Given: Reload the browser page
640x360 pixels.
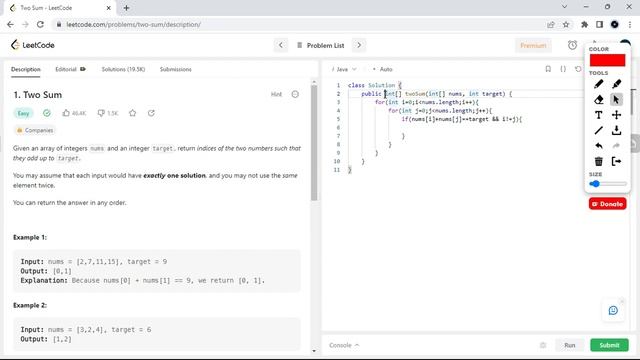Looking at the screenshot, I should point(40,24).
